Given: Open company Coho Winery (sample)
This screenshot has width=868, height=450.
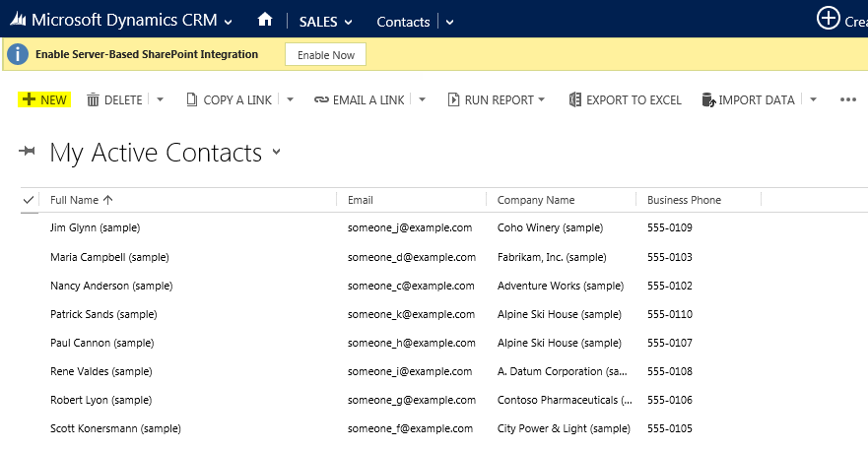Looking at the screenshot, I should [550, 227].
